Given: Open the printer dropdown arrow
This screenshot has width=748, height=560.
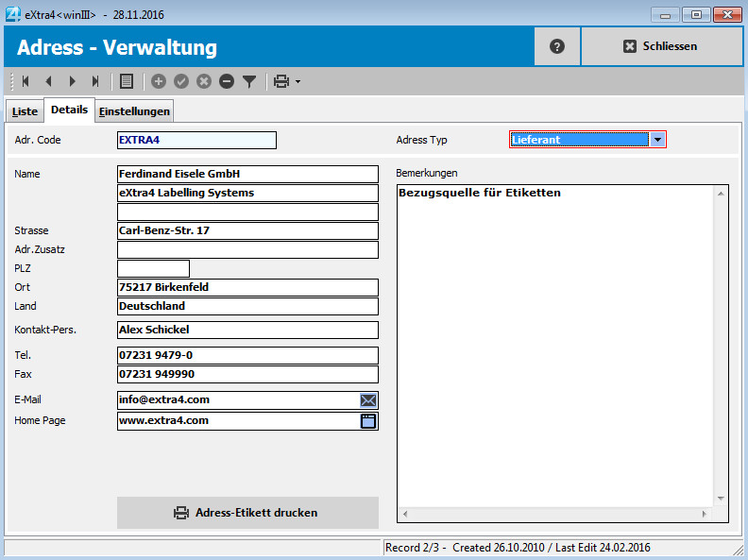Looking at the screenshot, I should click(x=298, y=81).
